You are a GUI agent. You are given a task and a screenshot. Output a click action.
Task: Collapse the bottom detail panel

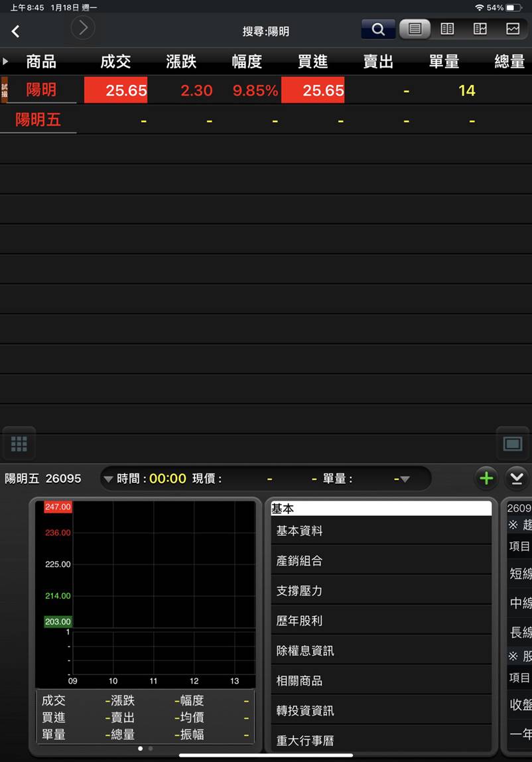[517, 478]
